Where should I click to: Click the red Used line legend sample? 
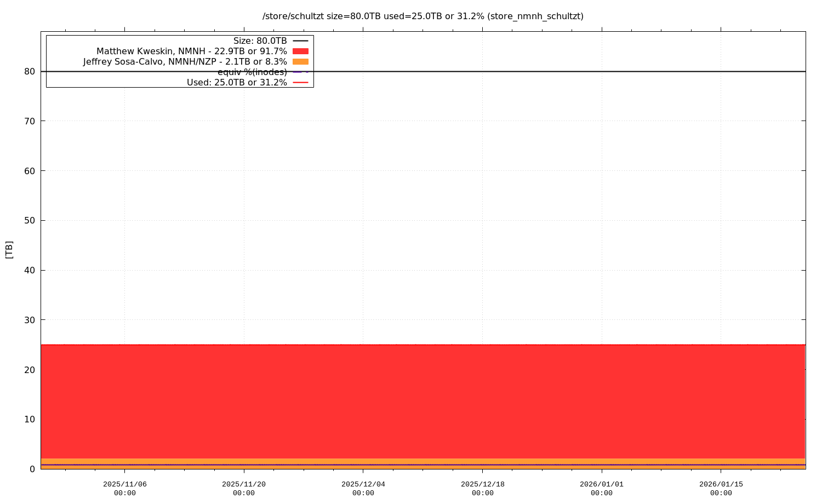tap(300, 83)
